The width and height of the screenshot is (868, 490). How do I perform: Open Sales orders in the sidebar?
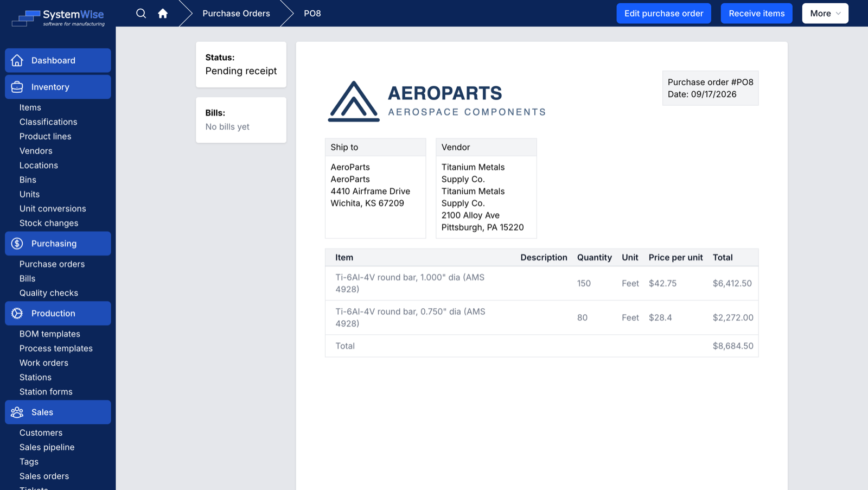point(44,476)
